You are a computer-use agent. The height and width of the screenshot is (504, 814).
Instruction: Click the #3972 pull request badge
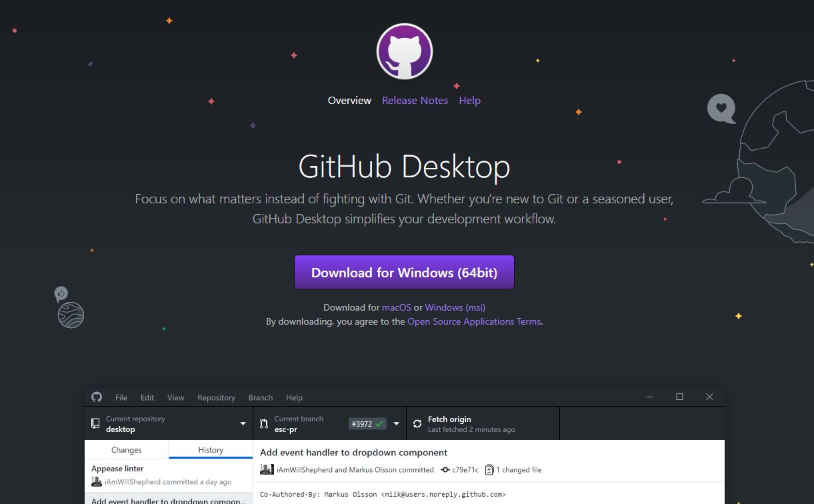click(367, 423)
